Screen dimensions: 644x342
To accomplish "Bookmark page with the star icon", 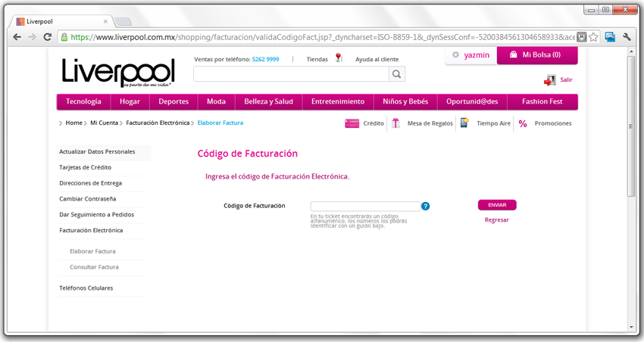I will point(593,37).
